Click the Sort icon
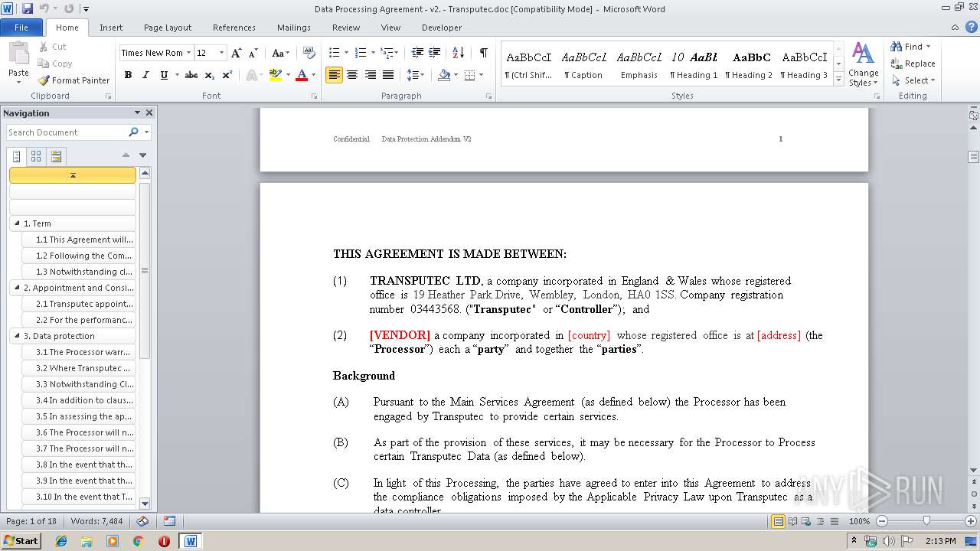This screenshot has height=551, width=980. (x=458, y=53)
